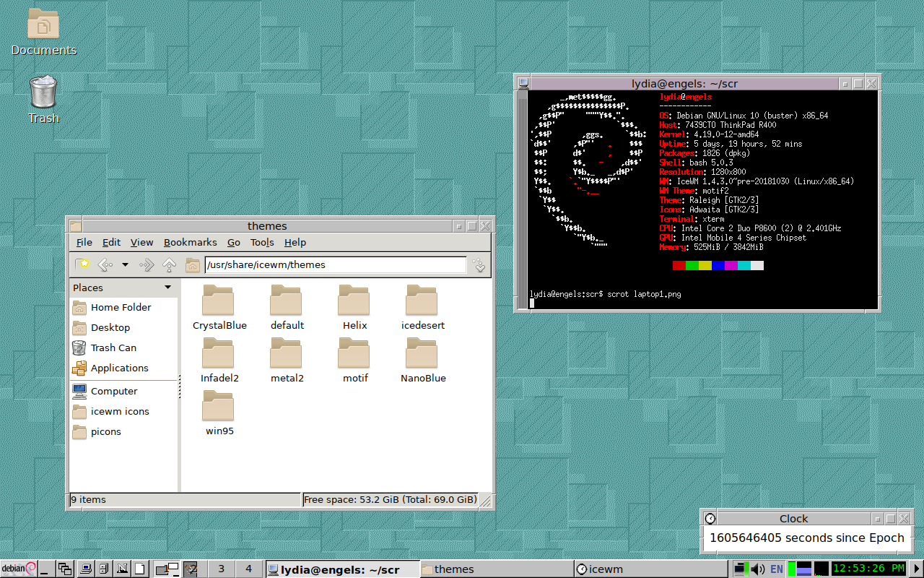Viewport: 924px width, 578px height.
Task: Click the debian start menu button
Action: 19,569
